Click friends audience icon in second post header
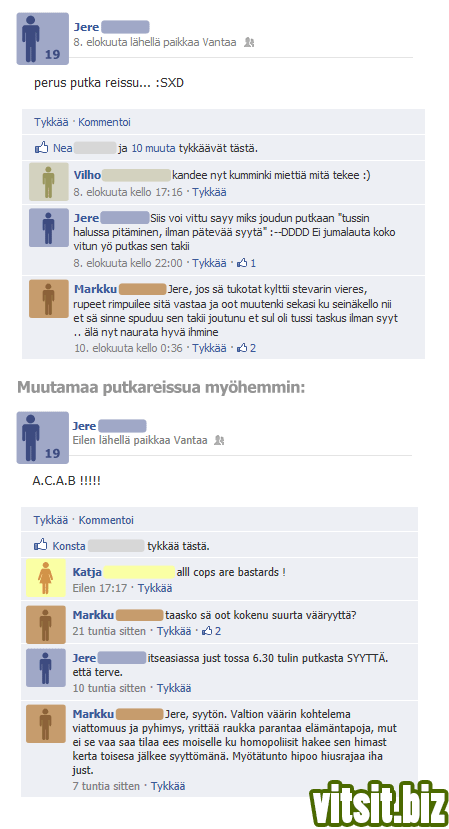This screenshot has width=449, height=829. click(x=219, y=440)
